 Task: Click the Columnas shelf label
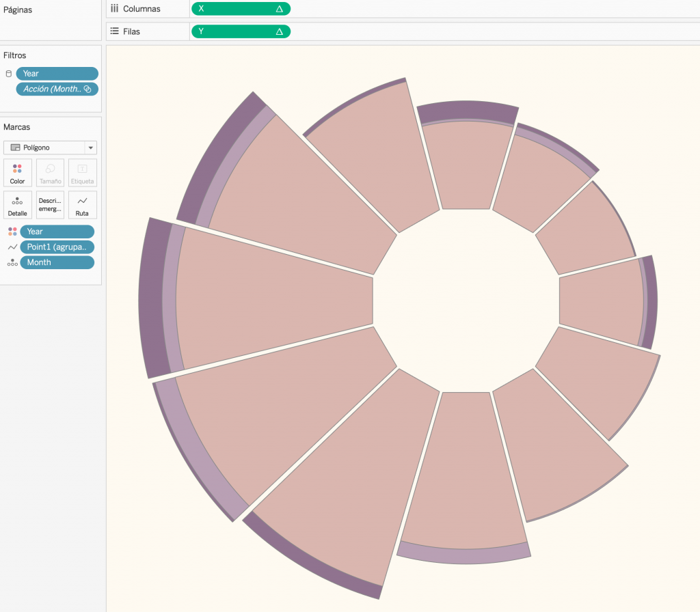tap(142, 9)
